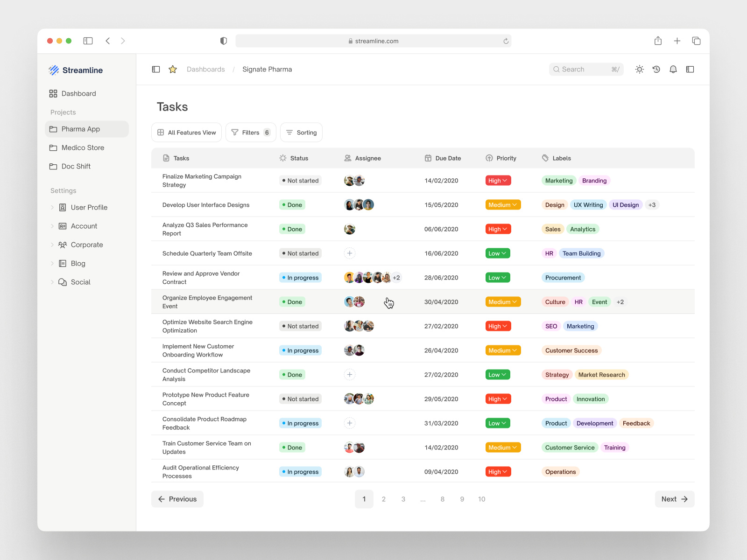The height and width of the screenshot is (560, 747).
Task: Open High priority dropdown for Finalize Marketing Campaign
Action: (x=498, y=180)
